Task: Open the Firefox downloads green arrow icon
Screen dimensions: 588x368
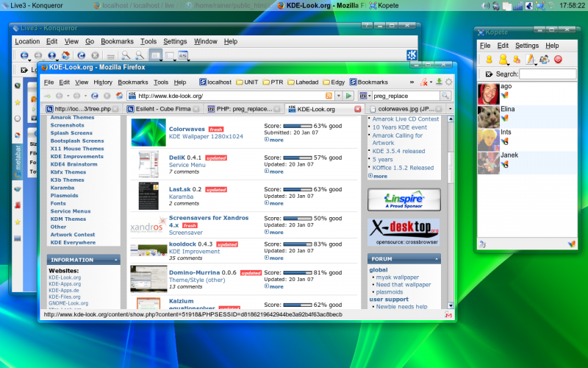Action: coord(439,82)
